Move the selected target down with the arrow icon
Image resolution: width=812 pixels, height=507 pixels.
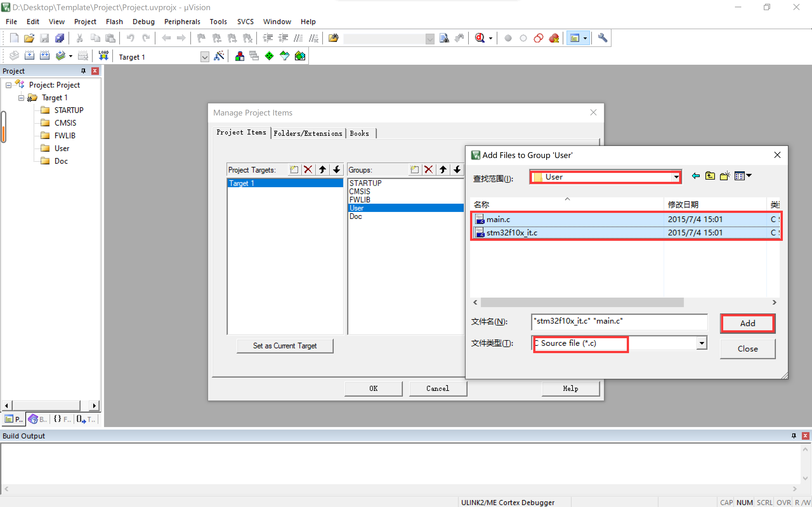[x=337, y=170]
